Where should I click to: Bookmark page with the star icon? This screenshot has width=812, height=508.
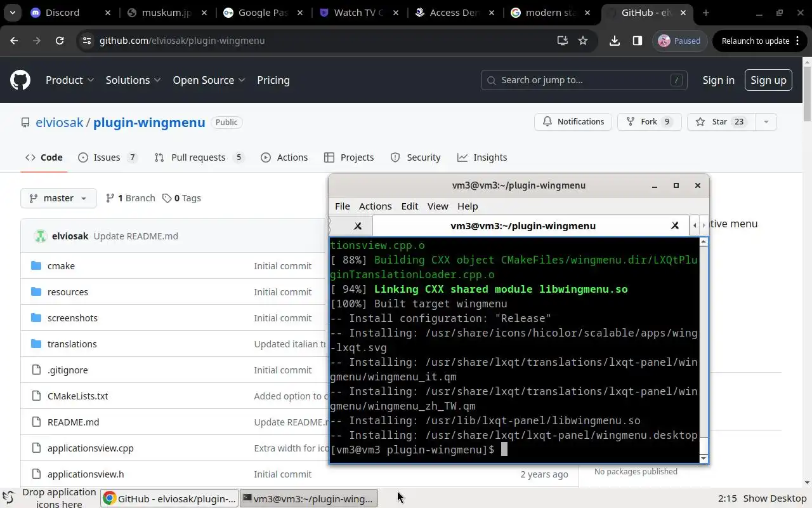[583, 41]
